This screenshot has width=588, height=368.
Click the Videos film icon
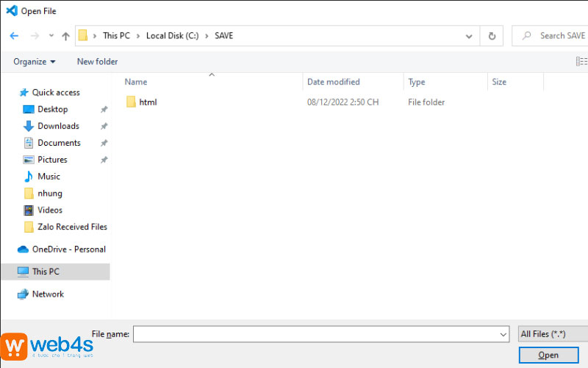(29, 210)
